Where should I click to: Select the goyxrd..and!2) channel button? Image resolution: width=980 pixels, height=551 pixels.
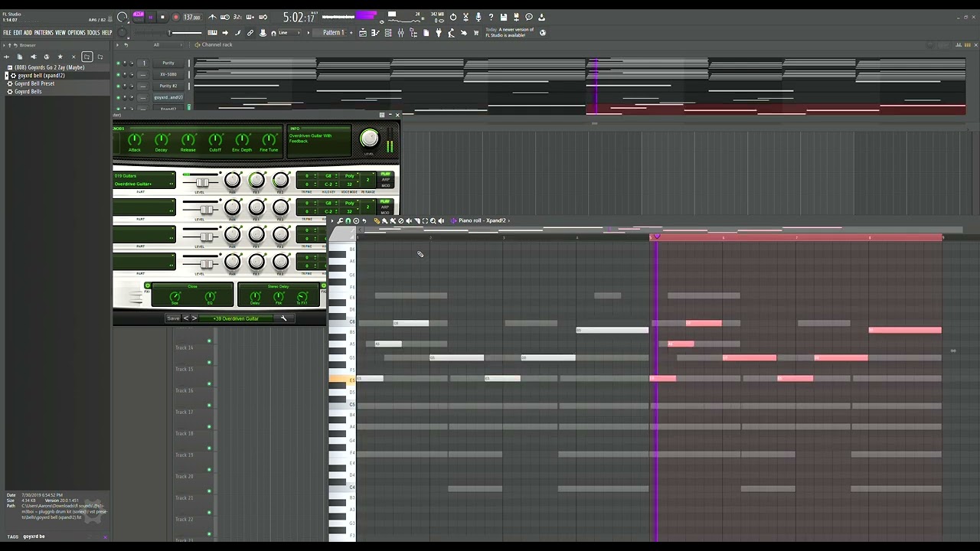point(168,97)
